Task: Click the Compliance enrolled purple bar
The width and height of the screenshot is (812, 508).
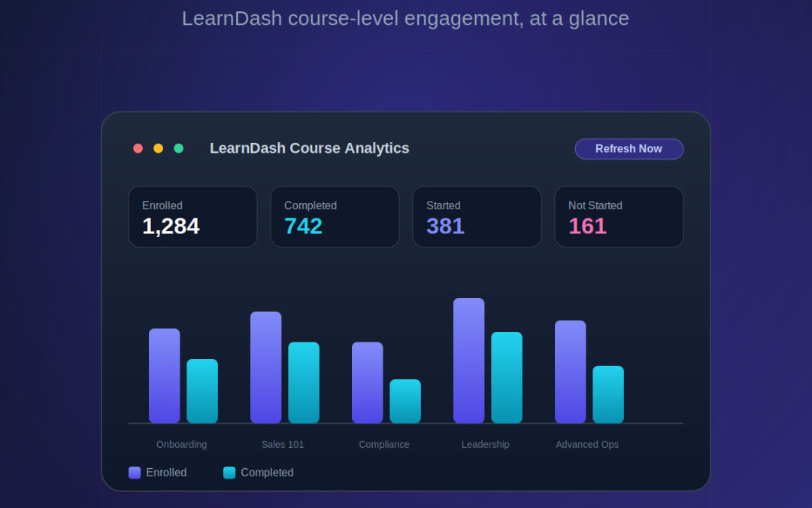Action: pos(367,382)
